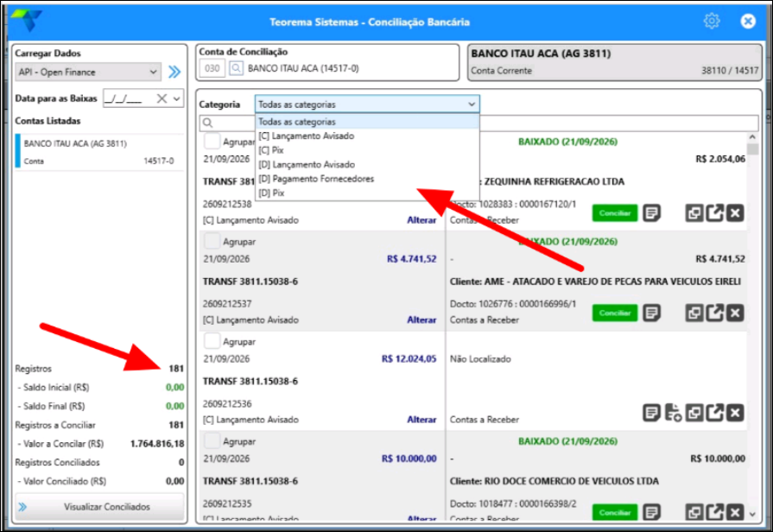The height and width of the screenshot is (532, 773).
Task: Select the [C] Pix category
Action: [367, 150]
